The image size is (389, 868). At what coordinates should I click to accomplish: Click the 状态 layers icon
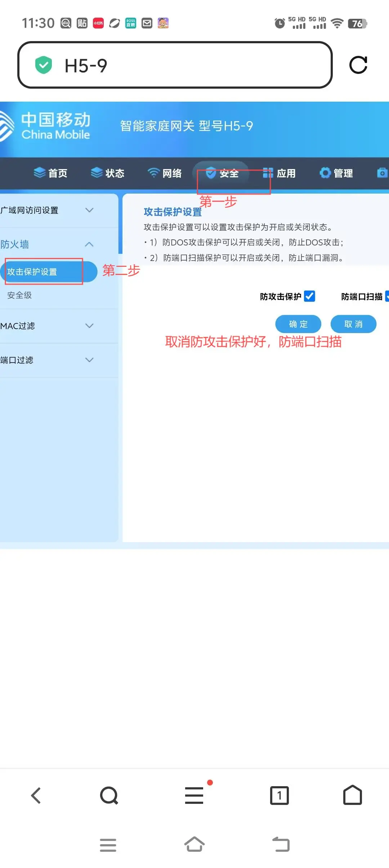coord(97,173)
